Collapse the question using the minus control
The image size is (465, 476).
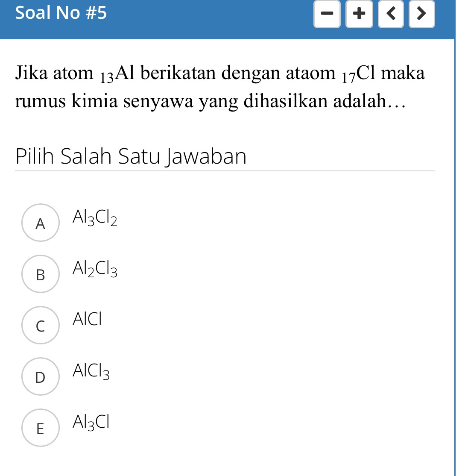click(x=327, y=14)
